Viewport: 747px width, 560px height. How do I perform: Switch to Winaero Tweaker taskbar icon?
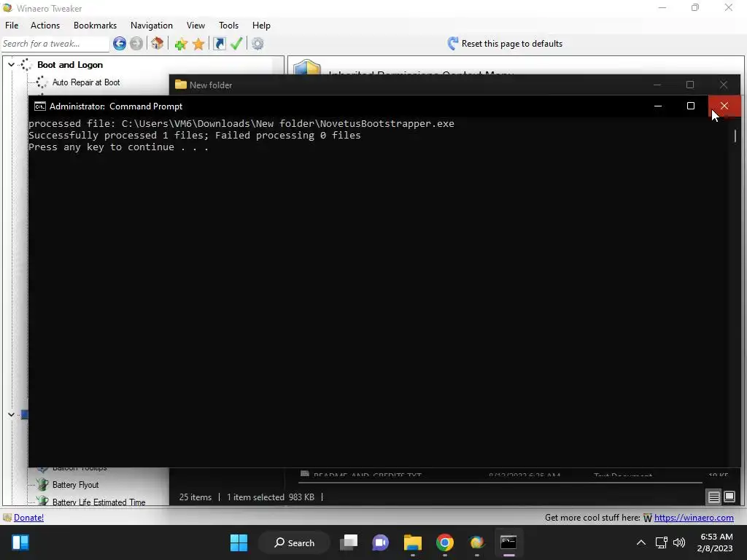click(476, 542)
